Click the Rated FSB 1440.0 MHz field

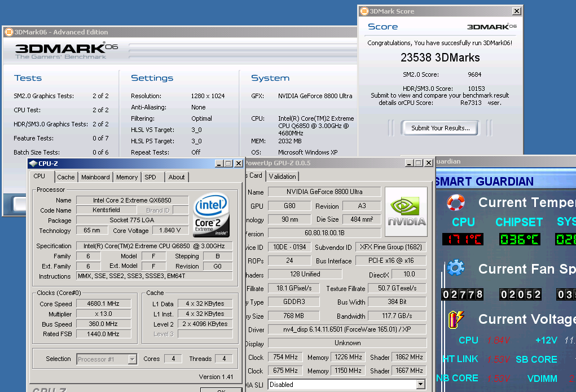(103, 334)
